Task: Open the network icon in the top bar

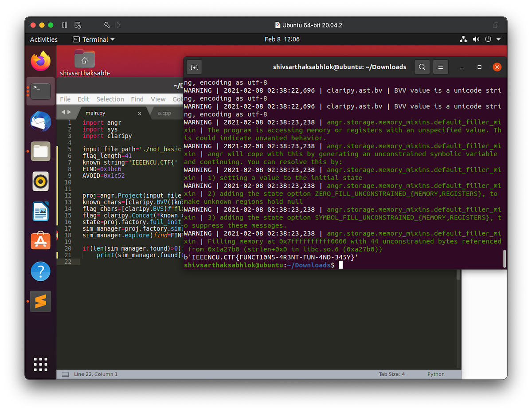Action: (463, 39)
